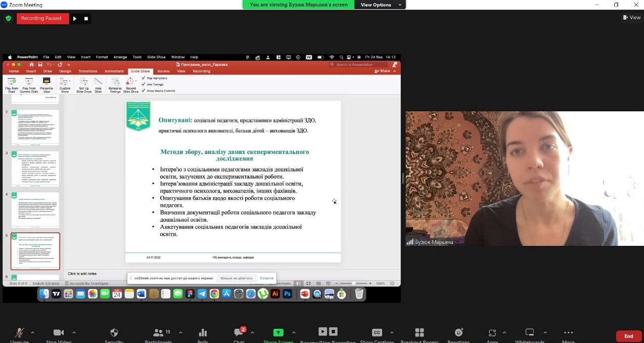Click the red End meeting button

[x=628, y=336]
